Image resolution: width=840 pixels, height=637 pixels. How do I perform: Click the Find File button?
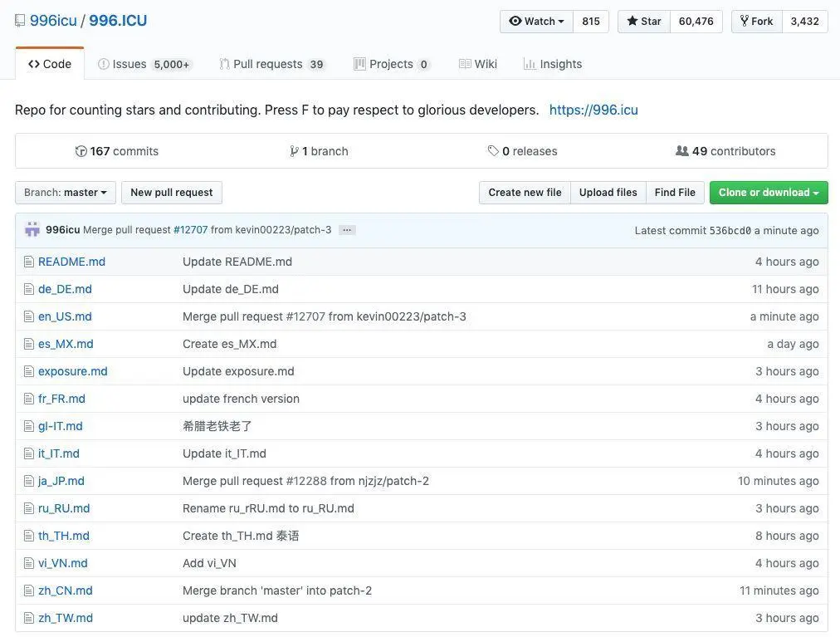click(x=675, y=193)
